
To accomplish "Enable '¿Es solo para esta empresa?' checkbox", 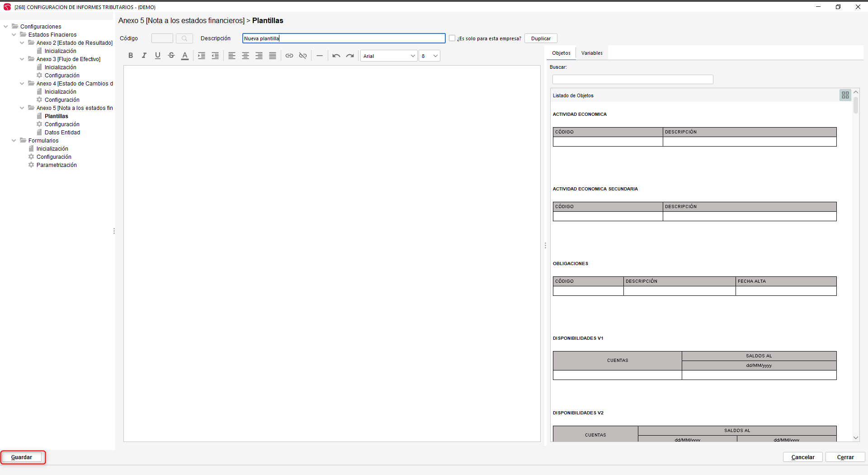I will pos(452,38).
